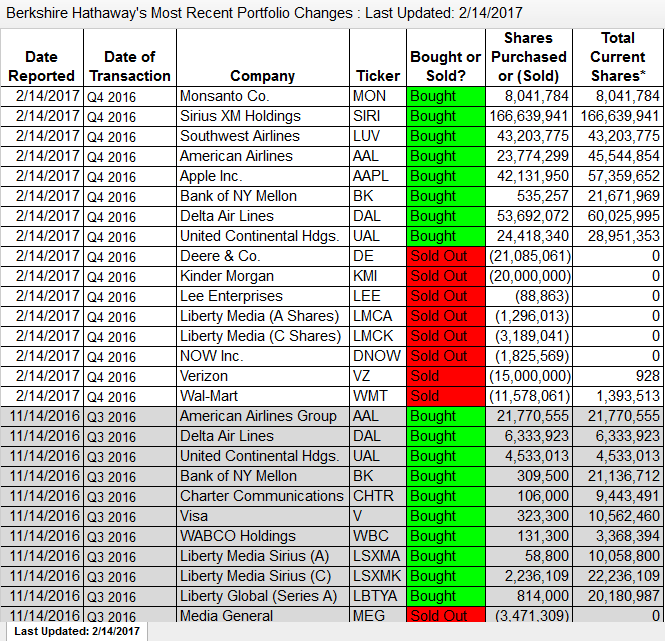
Task: Click the 'Total Current Shares*' header
Action: [x=619, y=58]
